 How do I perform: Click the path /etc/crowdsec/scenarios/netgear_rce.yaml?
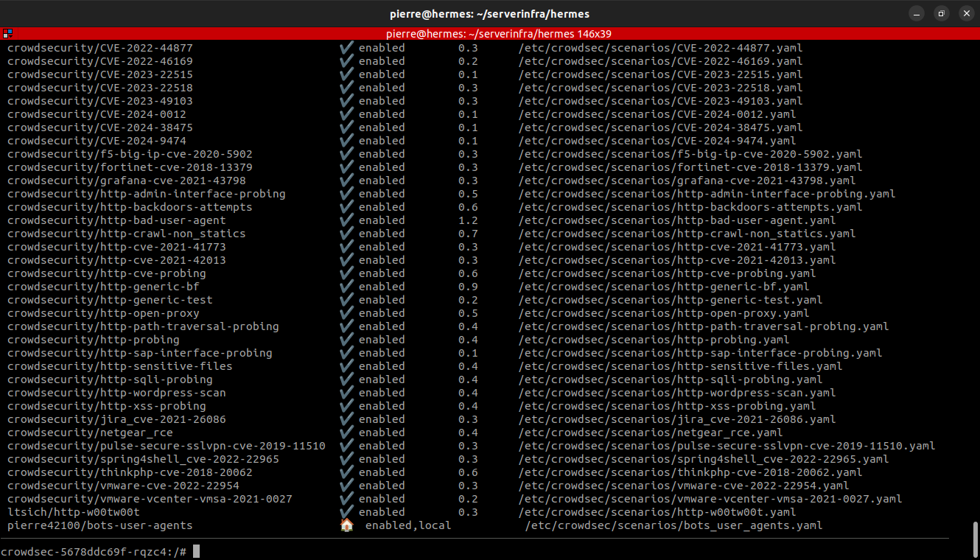[651, 433]
